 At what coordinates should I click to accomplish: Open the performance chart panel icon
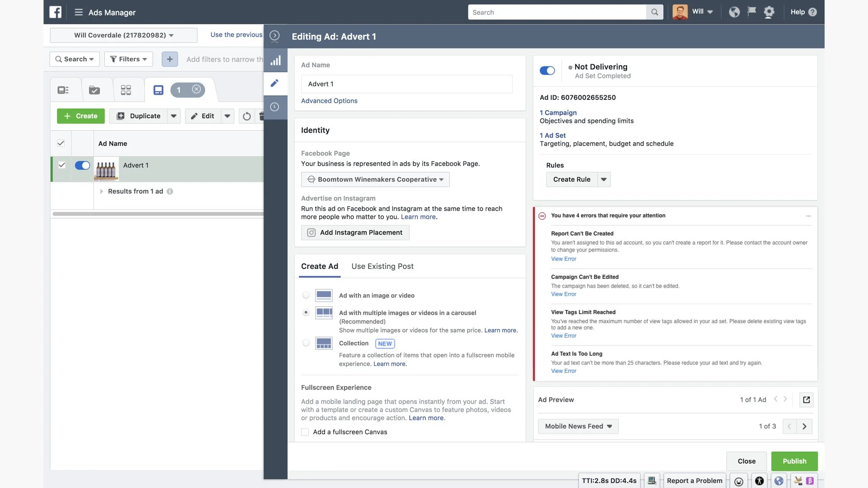coord(275,61)
